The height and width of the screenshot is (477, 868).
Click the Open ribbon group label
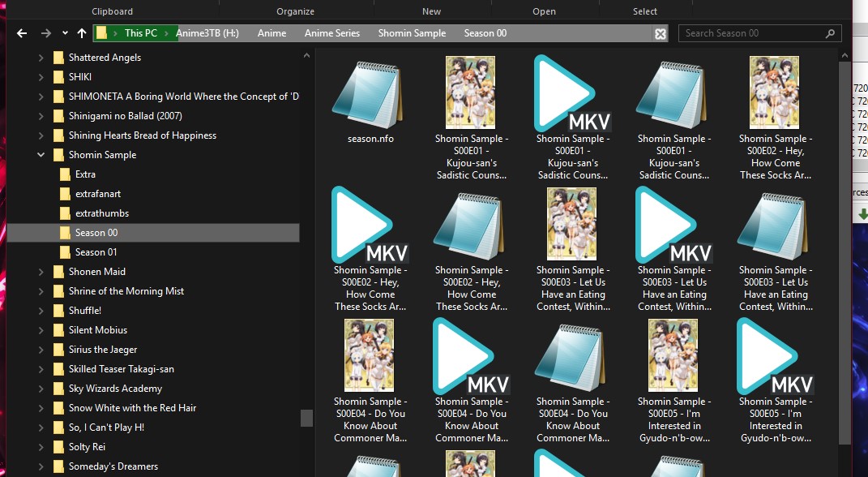(544, 11)
